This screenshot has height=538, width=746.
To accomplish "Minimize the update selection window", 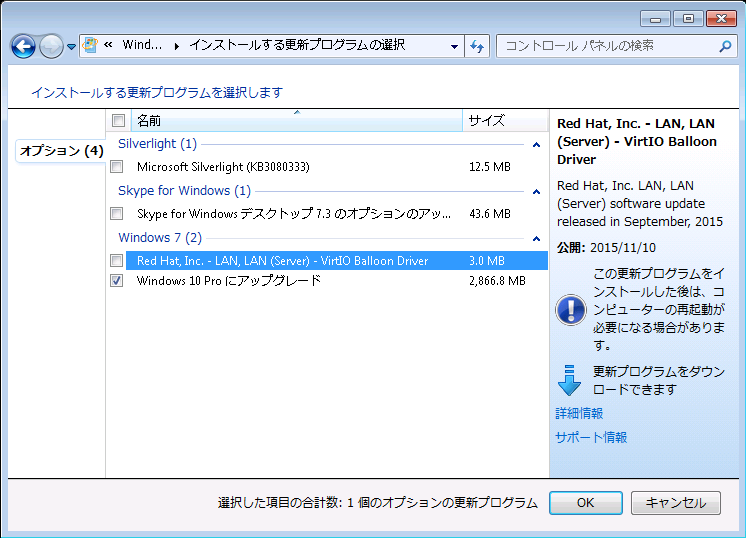I will click(655, 19).
